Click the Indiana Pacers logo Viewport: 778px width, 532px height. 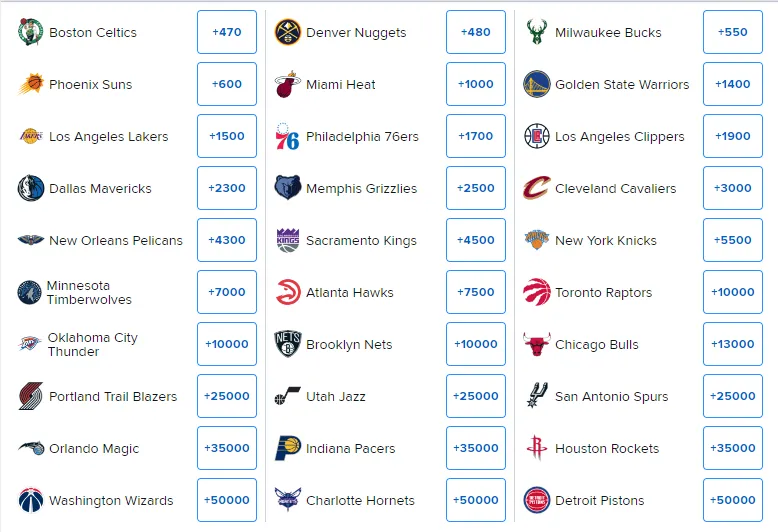(x=288, y=448)
